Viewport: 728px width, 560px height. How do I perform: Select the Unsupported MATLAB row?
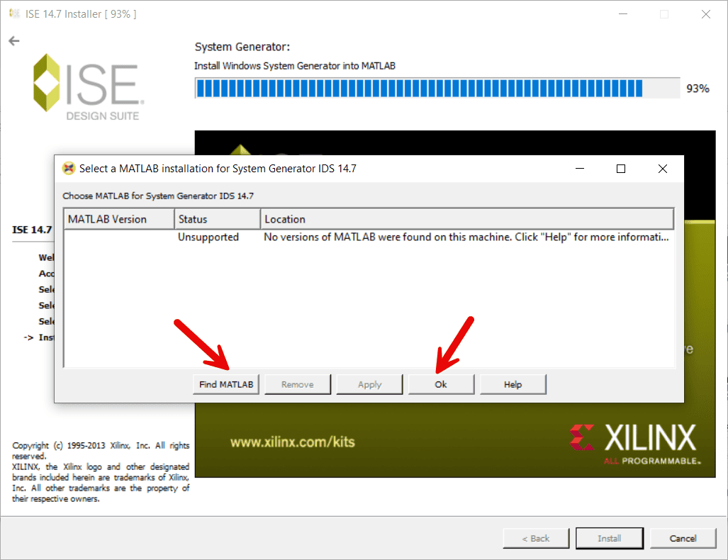tap(354, 237)
